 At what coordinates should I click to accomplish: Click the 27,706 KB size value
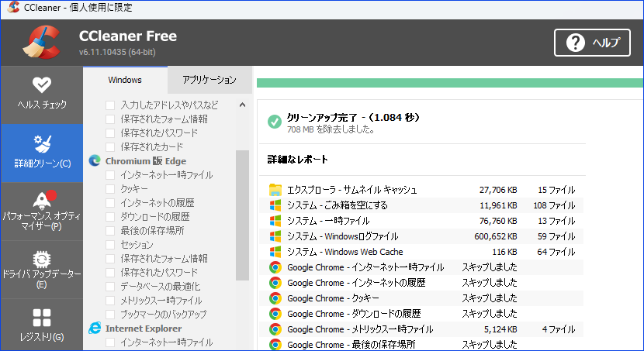coord(498,190)
